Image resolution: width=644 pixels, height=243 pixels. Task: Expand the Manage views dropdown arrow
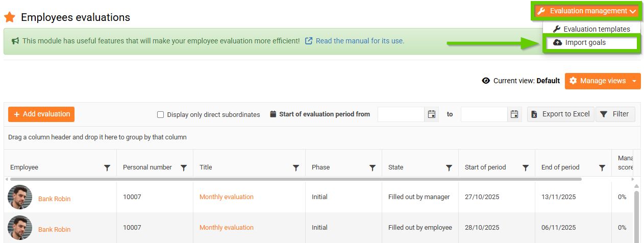click(634, 81)
